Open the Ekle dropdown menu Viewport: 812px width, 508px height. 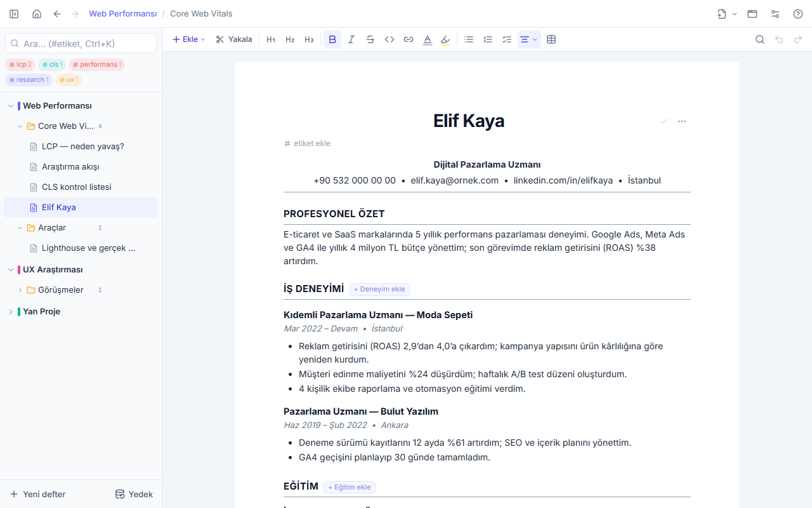tap(189, 39)
